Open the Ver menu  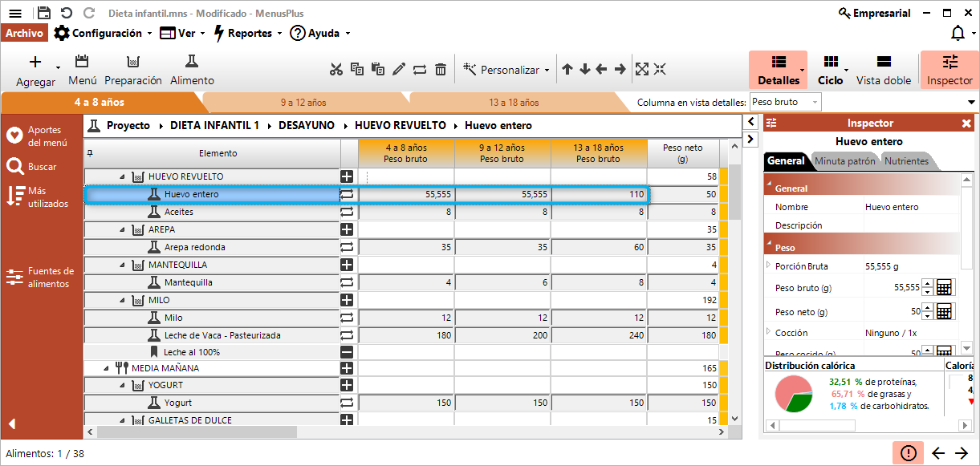(182, 33)
